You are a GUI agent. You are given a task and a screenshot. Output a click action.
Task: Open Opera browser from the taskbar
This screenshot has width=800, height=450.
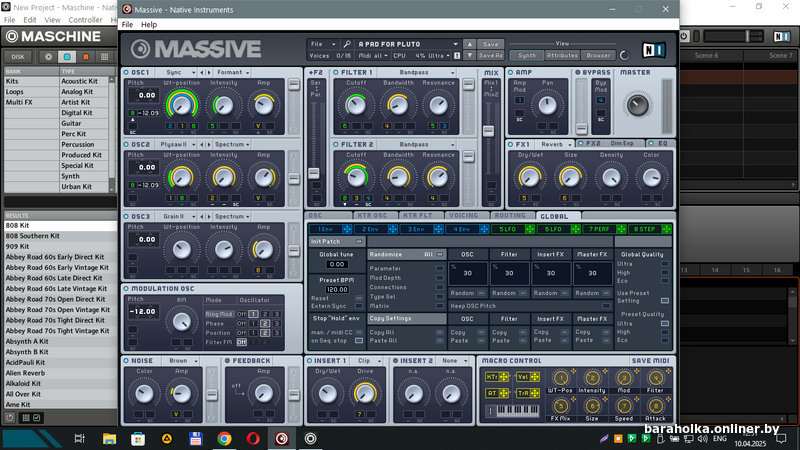pos(253,439)
